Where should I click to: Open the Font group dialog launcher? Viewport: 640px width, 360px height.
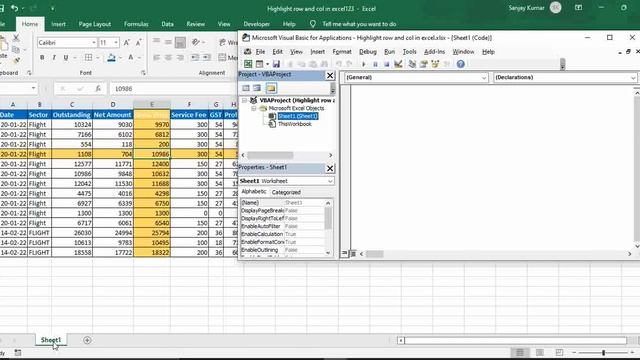coord(143,73)
